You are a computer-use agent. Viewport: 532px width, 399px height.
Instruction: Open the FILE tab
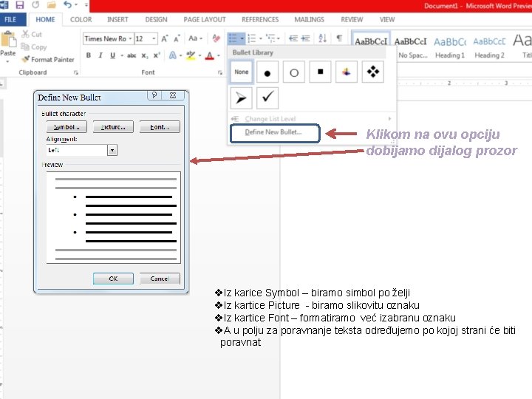coord(10,20)
